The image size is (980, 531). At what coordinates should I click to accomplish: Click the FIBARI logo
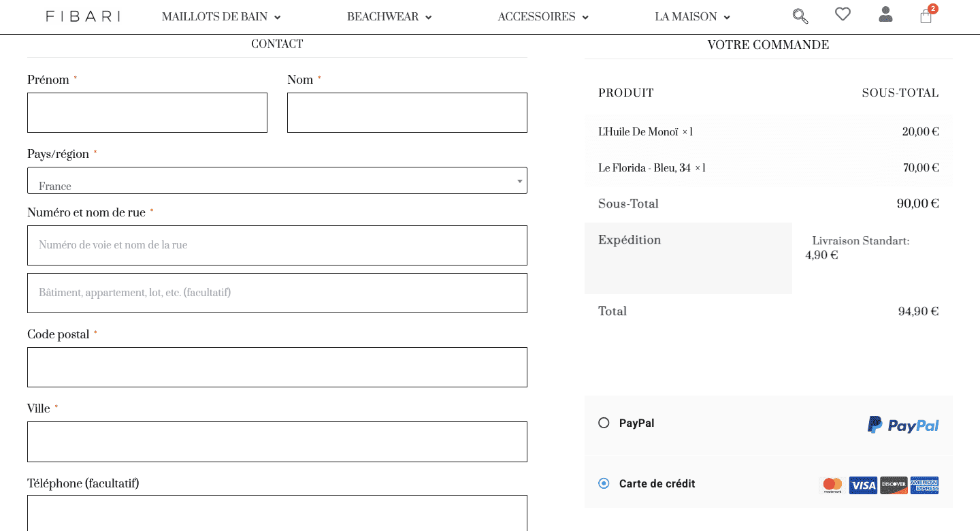coord(83,16)
